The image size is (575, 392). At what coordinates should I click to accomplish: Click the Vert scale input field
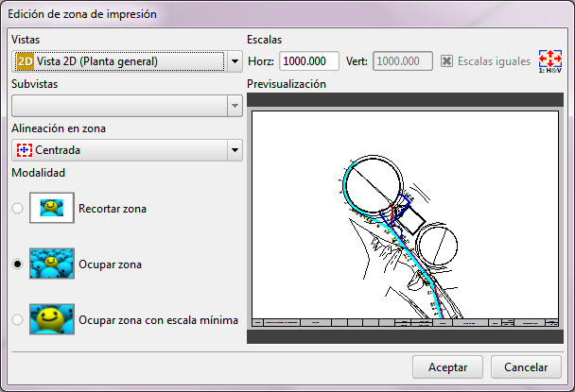click(x=404, y=62)
